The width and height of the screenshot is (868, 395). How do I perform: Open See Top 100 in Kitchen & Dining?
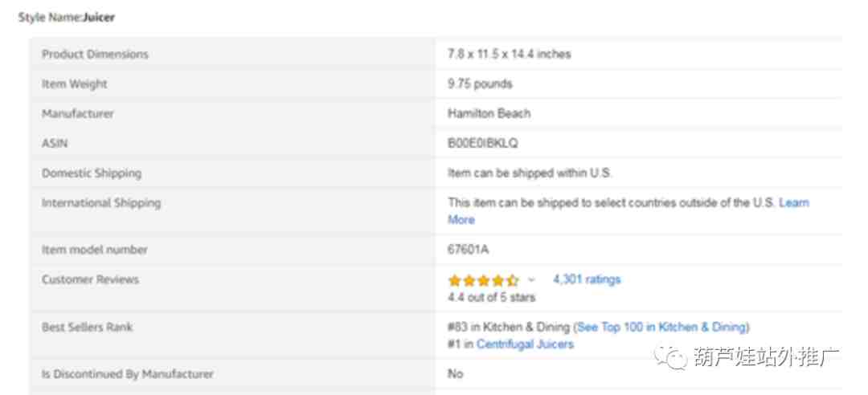661,327
